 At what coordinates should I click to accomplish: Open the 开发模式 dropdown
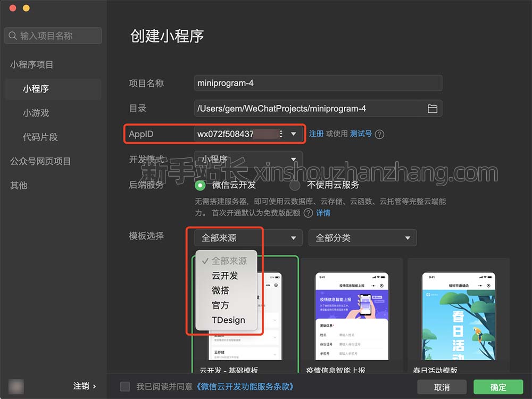248,159
